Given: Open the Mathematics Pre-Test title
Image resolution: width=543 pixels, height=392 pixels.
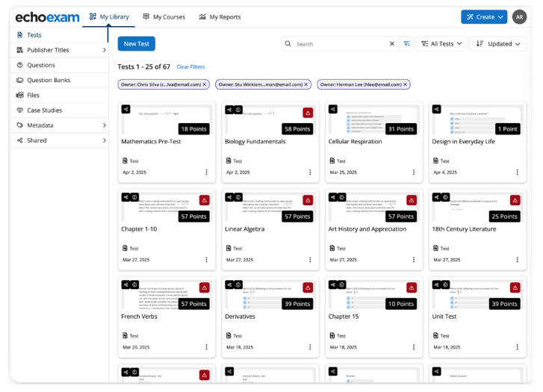Looking at the screenshot, I should 151,142.
